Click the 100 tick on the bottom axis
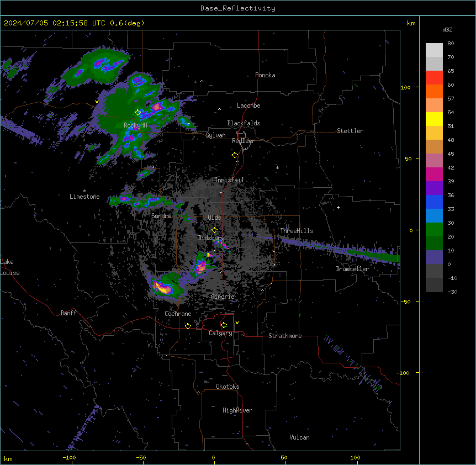Image resolution: width=476 pixels, height=465 pixels. click(x=355, y=457)
